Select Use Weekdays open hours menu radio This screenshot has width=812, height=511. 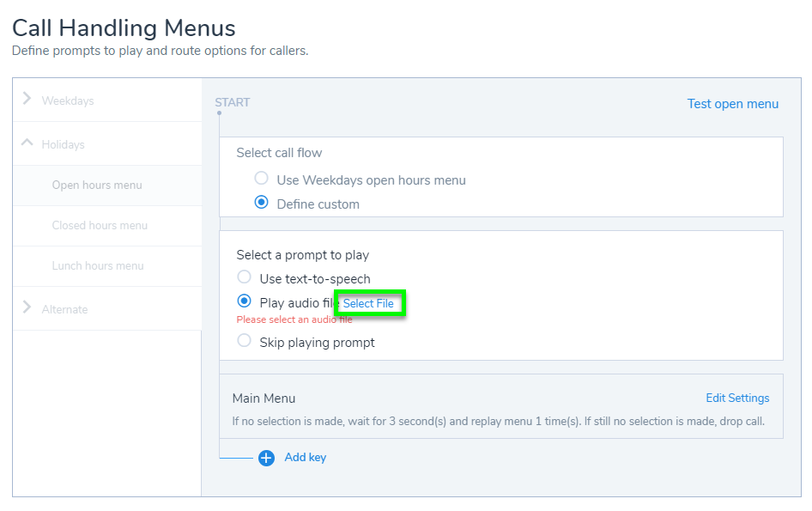coord(262,179)
